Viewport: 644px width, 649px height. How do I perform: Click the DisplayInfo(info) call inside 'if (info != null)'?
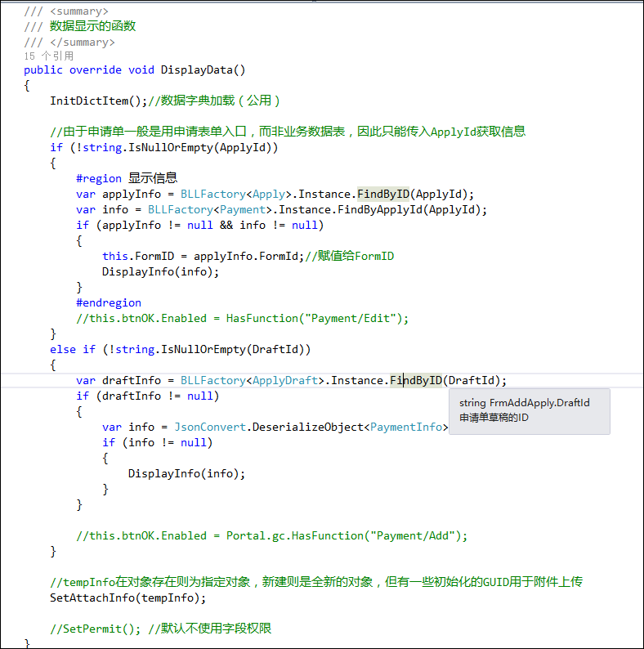pos(186,474)
